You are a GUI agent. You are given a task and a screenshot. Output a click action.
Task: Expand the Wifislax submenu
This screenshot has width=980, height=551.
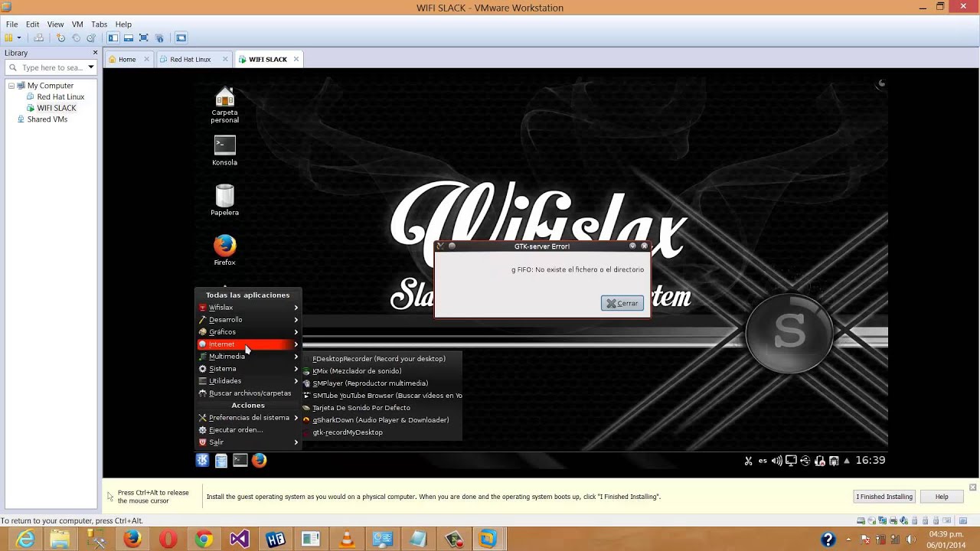click(x=248, y=308)
